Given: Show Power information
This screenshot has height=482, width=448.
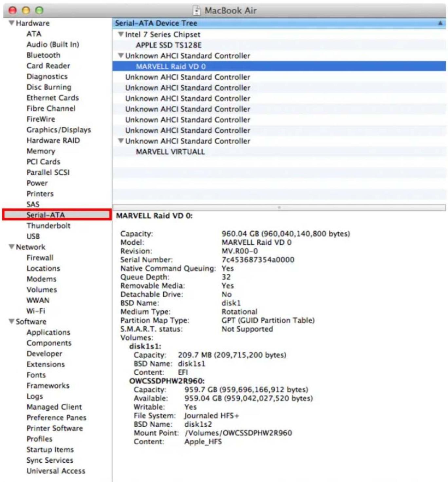Looking at the screenshot, I should tap(37, 183).
